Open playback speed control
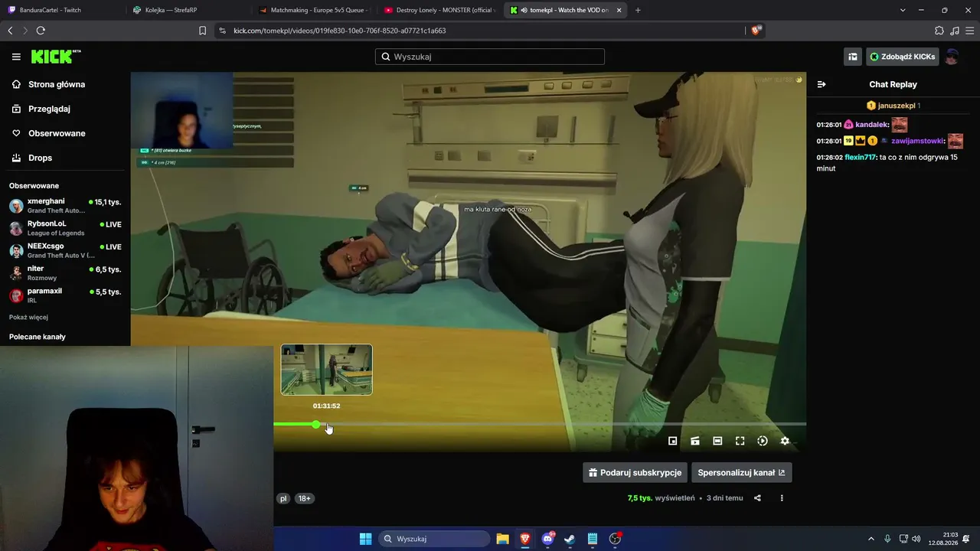 (x=763, y=441)
